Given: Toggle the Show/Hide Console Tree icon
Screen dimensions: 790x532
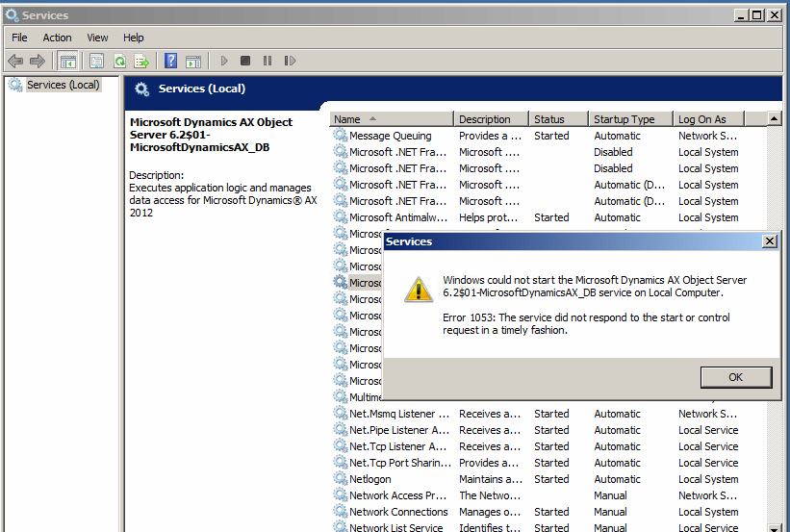Looking at the screenshot, I should tap(67, 61).
